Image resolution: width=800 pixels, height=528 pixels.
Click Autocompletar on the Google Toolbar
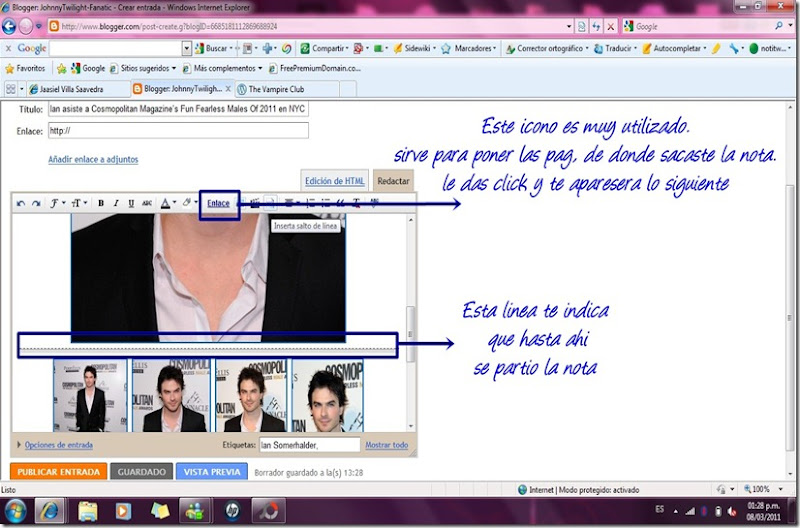pyautogui.click(x=674, y=48)
